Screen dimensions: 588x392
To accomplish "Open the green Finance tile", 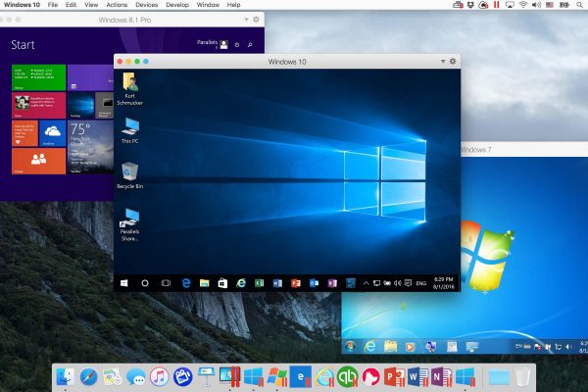I will [x=38, y=77].
